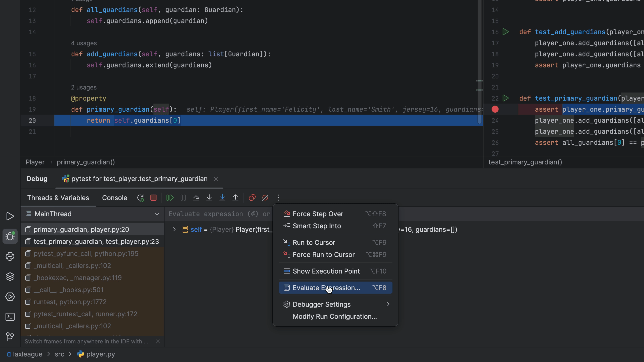644x362 pixels.
Task: Expand the MainThread frames dropdown
Action: (x=157, y=214)
